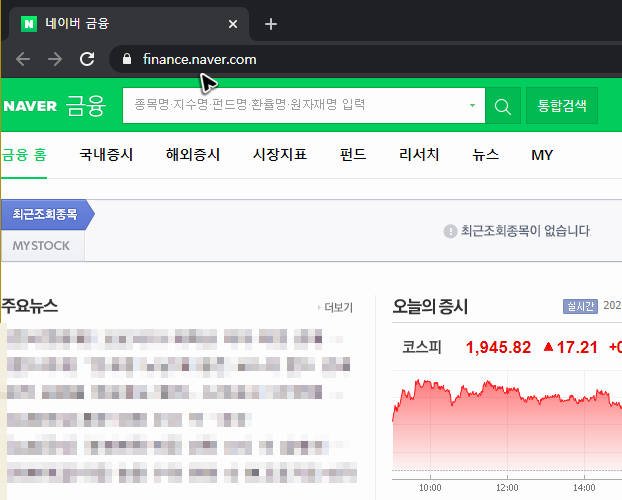Click the 10:00 chart time label

pos(430,488)
